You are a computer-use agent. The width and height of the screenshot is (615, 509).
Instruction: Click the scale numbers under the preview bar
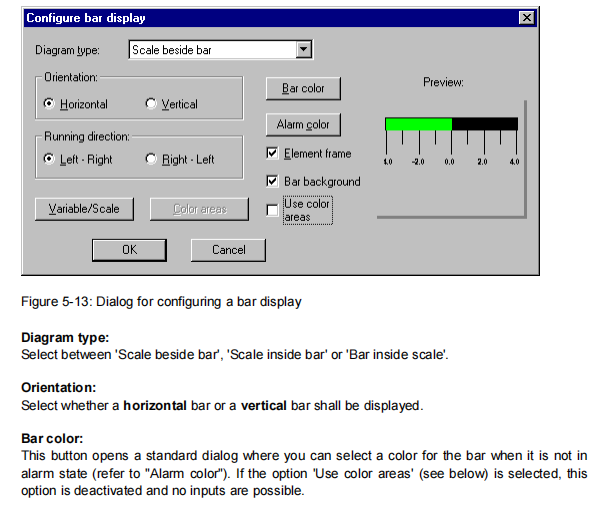(x=451, y=161)
